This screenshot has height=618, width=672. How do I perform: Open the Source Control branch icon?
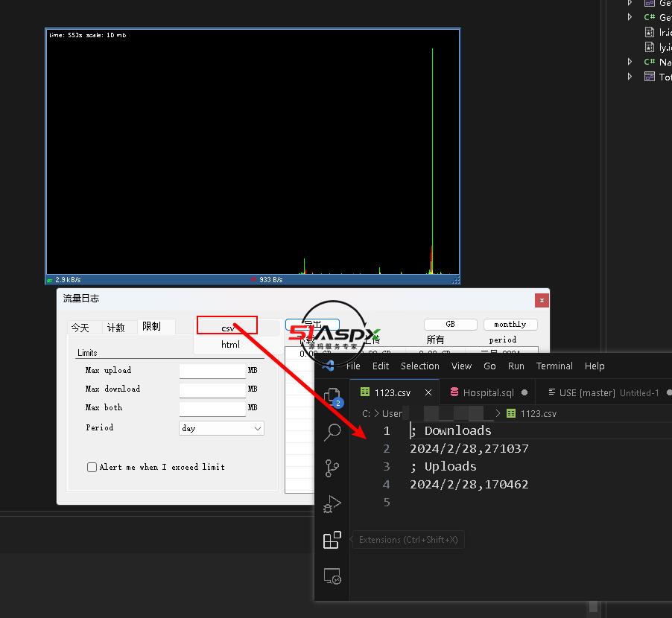[x=332, y=468]
